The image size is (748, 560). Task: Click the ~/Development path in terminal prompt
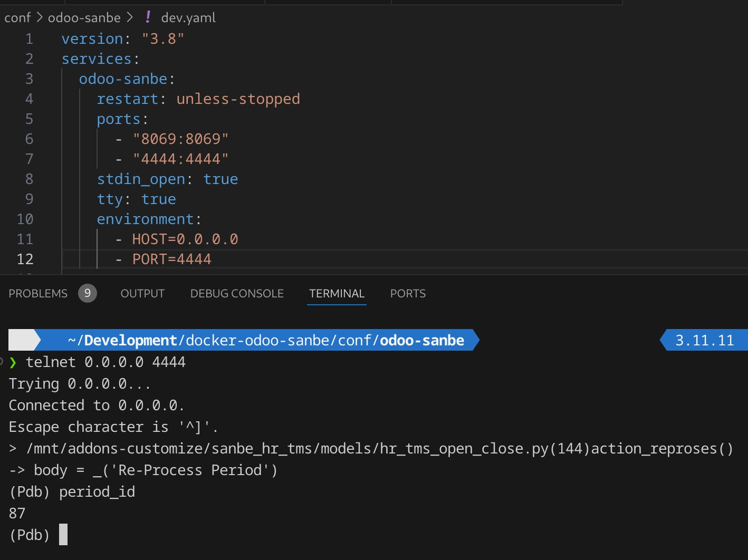(x=121, y=340)
